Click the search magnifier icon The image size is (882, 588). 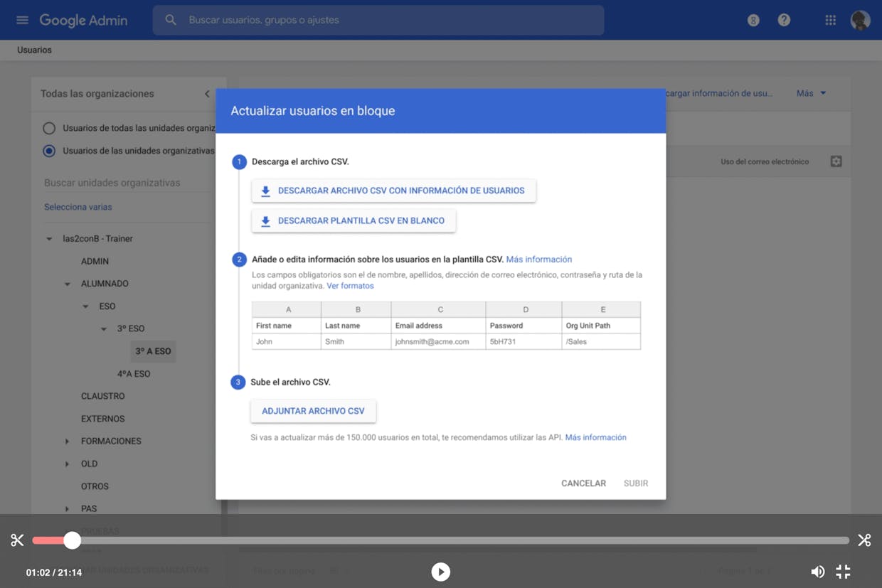tap(171, 20)
